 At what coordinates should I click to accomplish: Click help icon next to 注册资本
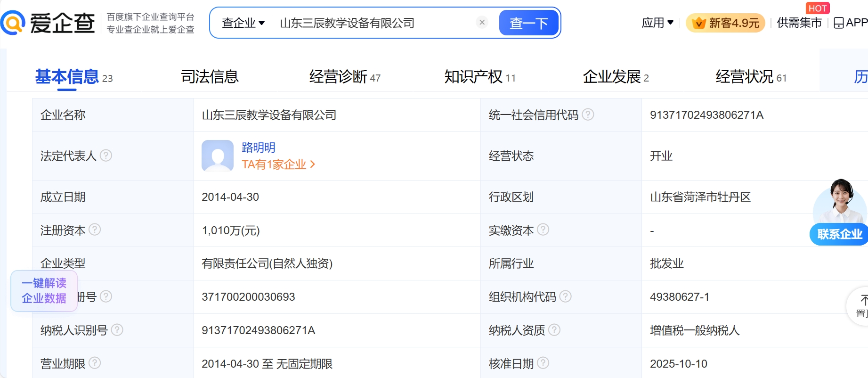click(95, 230)
